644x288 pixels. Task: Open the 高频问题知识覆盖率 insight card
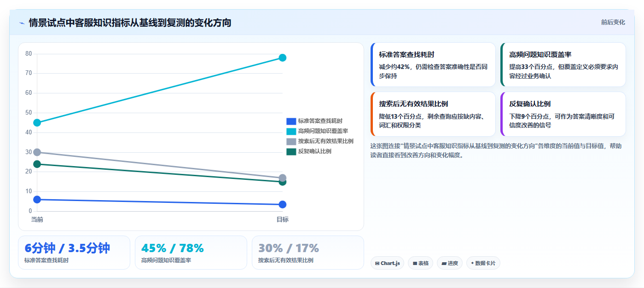(x=563, y=65)
